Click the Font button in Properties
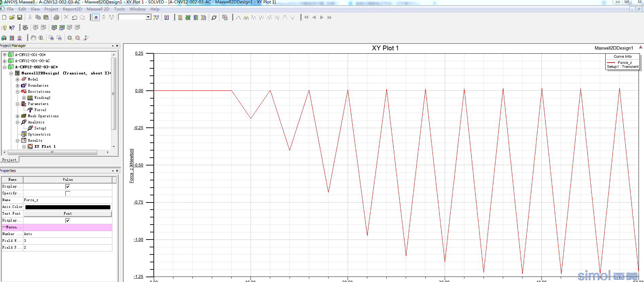The height and width of the screenshot is (282, 644). click(x=68, y=214)
